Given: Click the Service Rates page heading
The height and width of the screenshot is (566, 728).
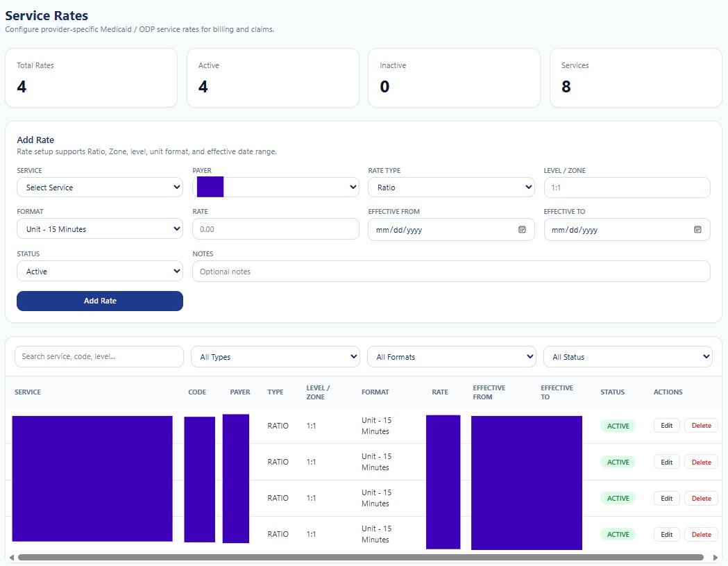Looking at the screenshot, I should click(x=46, y=16).
